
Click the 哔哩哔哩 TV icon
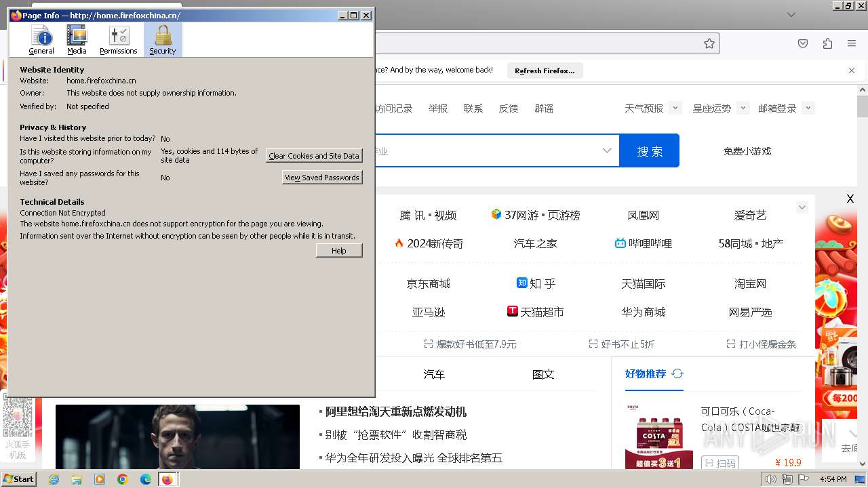pos(620,243)
